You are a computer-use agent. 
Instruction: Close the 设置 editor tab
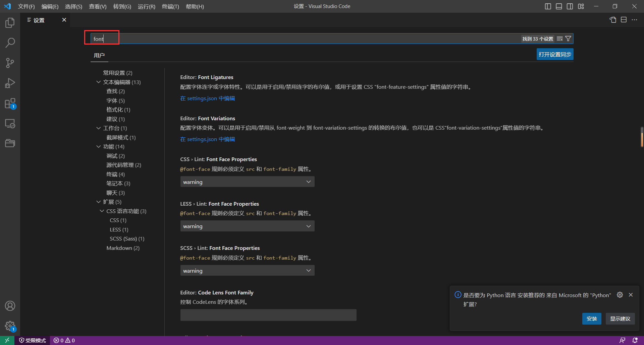pyautogui.click(x=64, y=20)
